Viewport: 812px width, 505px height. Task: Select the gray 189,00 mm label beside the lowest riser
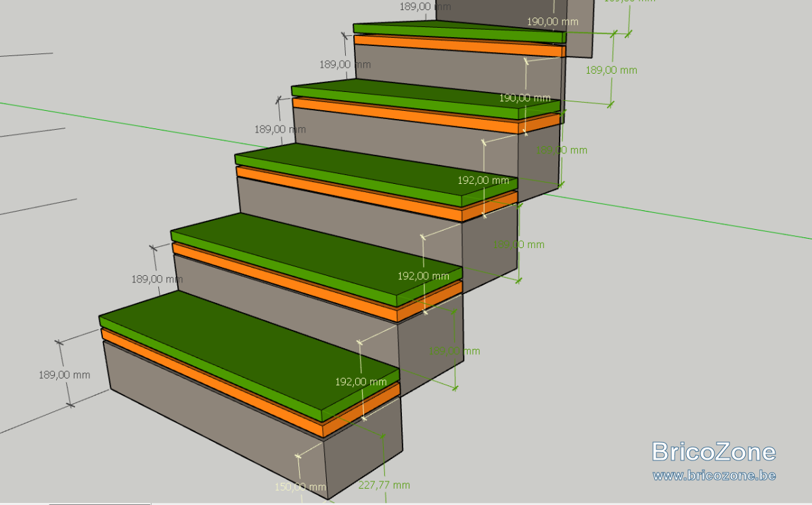coord(64,375)
